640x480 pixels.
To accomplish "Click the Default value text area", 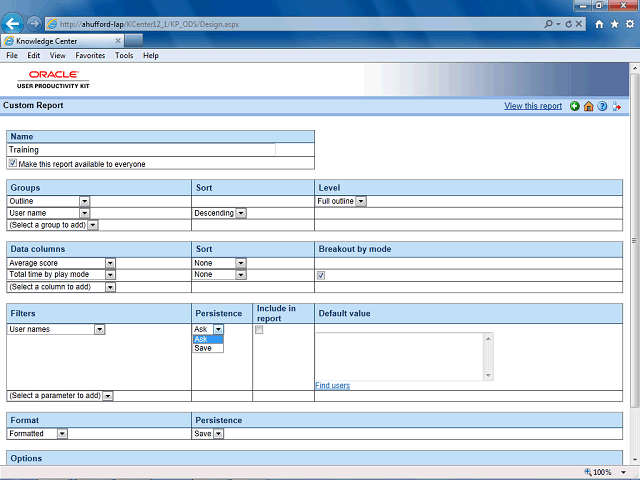I will click(x=400, y=357).
